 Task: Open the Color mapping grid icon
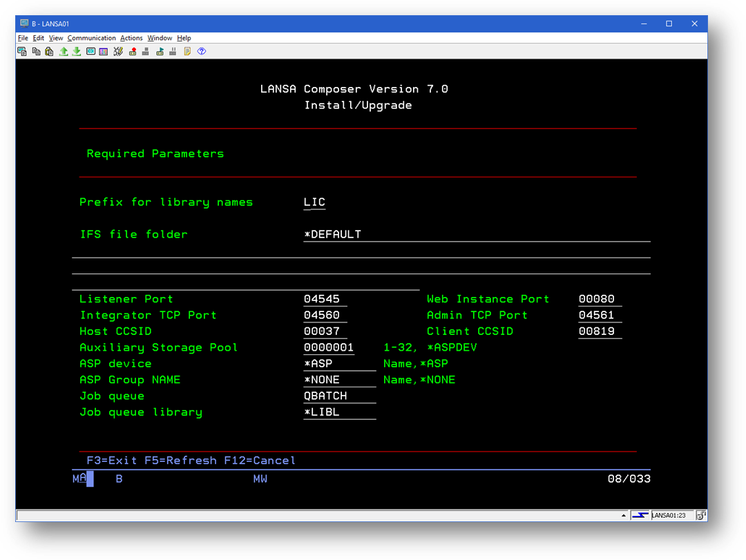pos(103,51)
